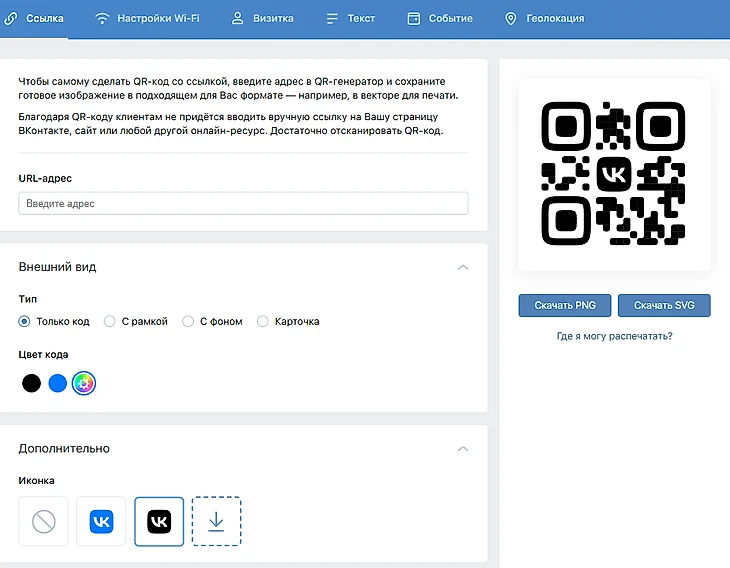The image size is (730, 568).
Task: Open the Где я могу распечатать? link
Action: [615, 336]
